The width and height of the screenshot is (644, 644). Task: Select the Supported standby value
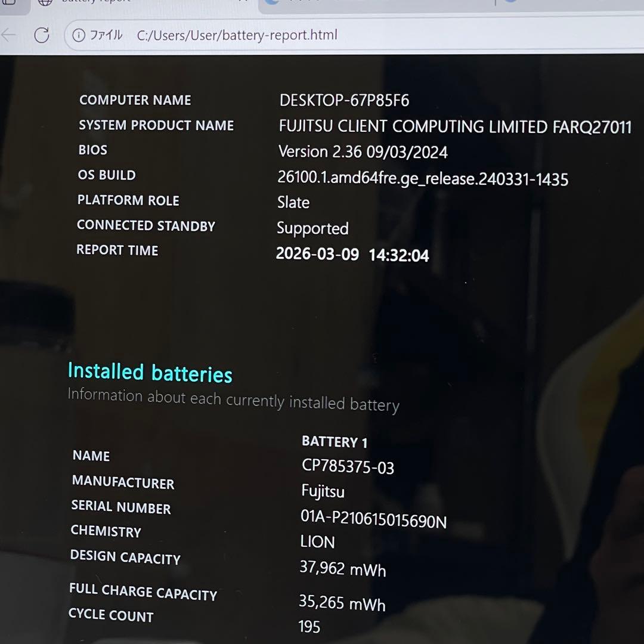tap(312, 229)
